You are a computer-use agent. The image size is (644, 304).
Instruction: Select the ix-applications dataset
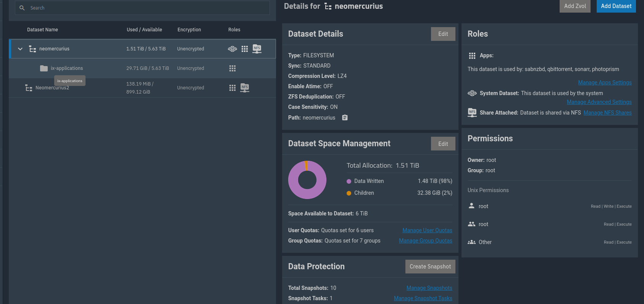67,68
